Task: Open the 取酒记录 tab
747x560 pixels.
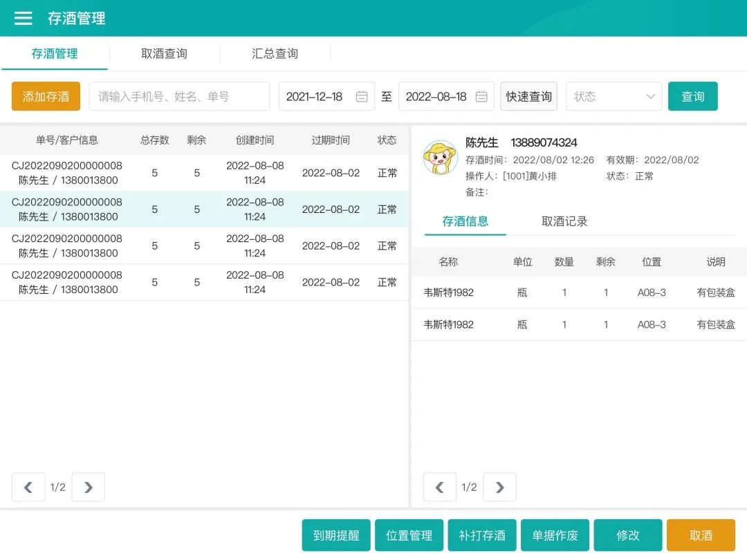Action: click(x=564, y=222)
